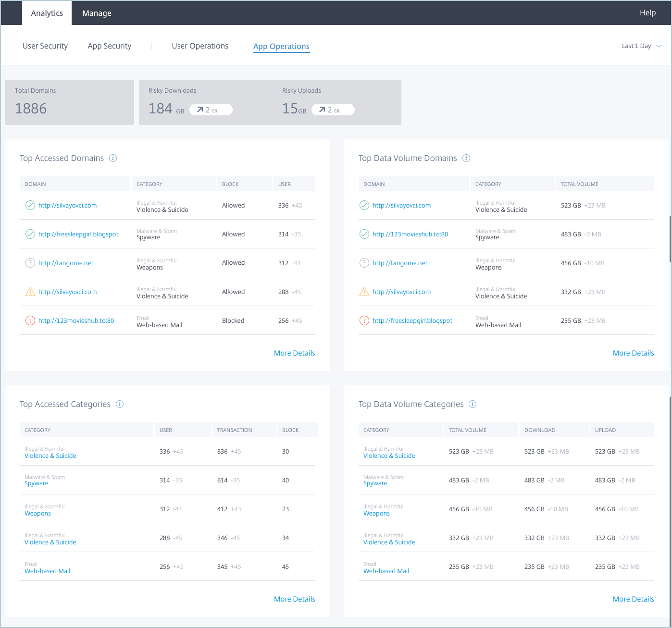Image resolution: width=672 pixels, height=628 pixels.
Task: Click orange warning icon in Top Accessed Domains
Action: 30,292
